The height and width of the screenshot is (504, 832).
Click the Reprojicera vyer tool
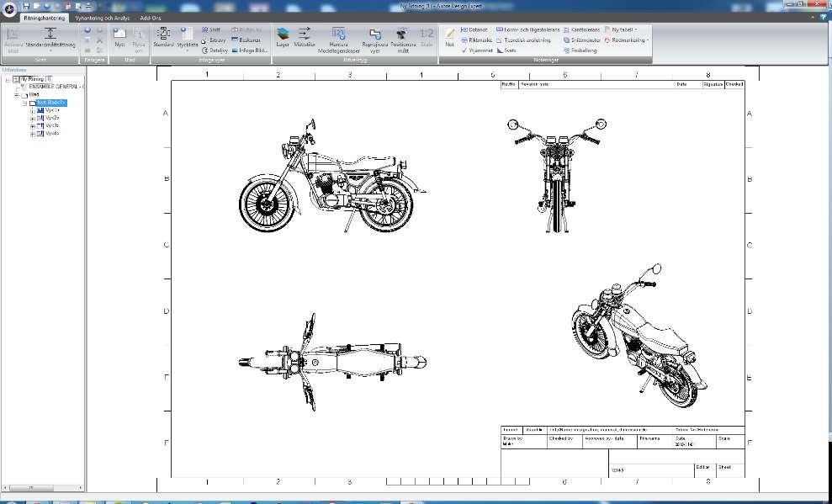pos(375,40)
